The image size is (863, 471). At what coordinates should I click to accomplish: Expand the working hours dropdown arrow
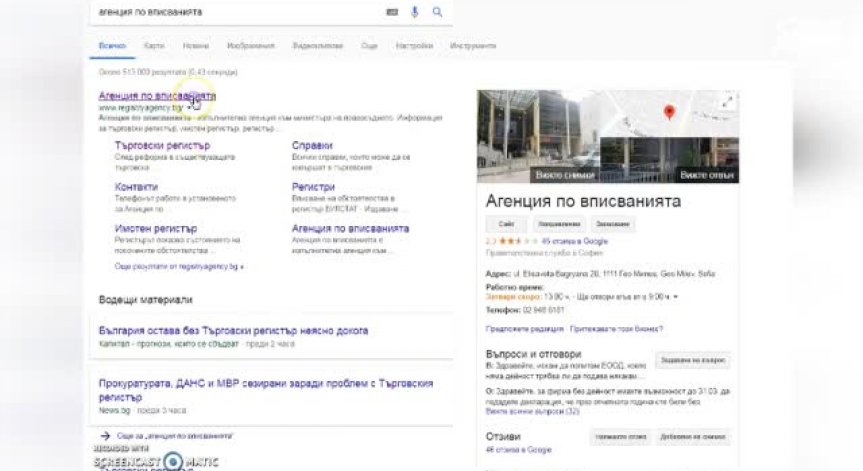tap(675, 297)
